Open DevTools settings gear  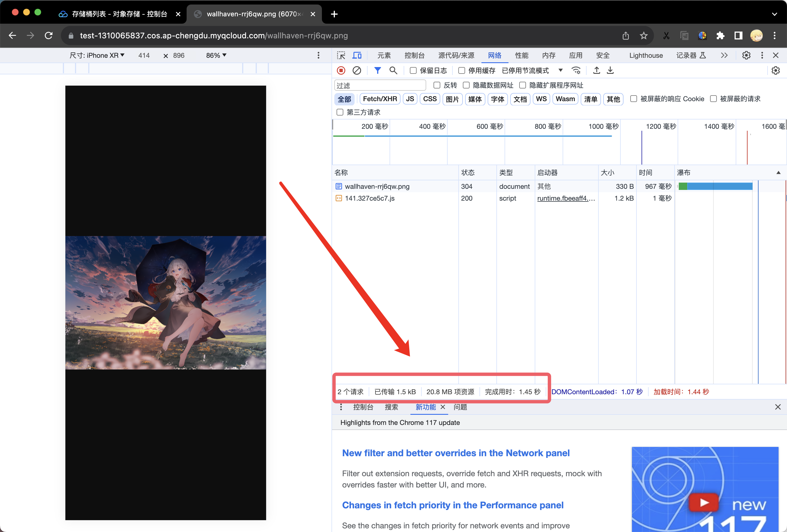coord(746,55)
